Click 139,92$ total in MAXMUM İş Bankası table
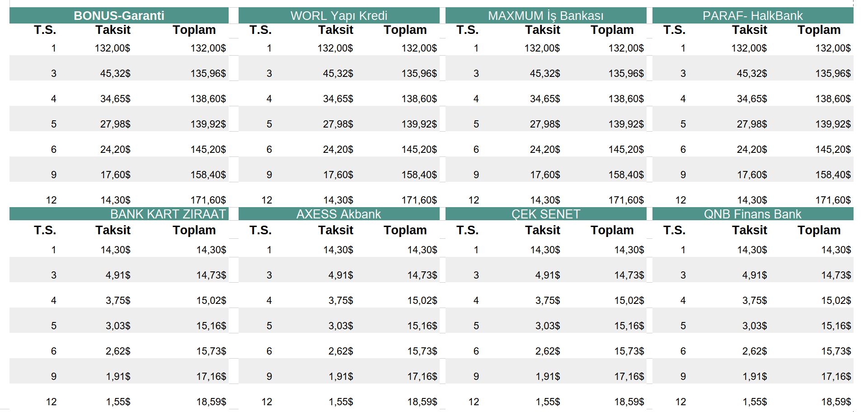This screenshot has height=412, width=868. (x=626, y=124)
